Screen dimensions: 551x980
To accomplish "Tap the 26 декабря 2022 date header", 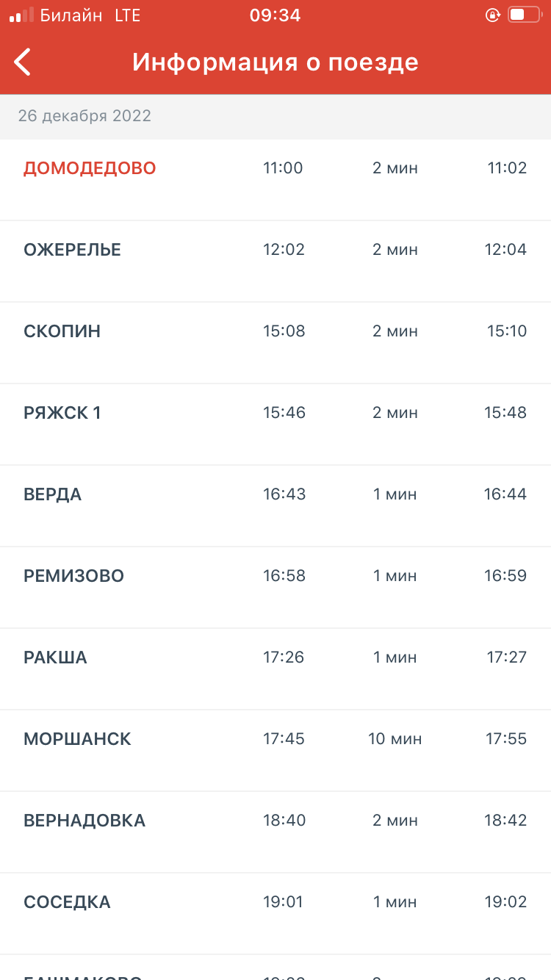I will 84,116.
